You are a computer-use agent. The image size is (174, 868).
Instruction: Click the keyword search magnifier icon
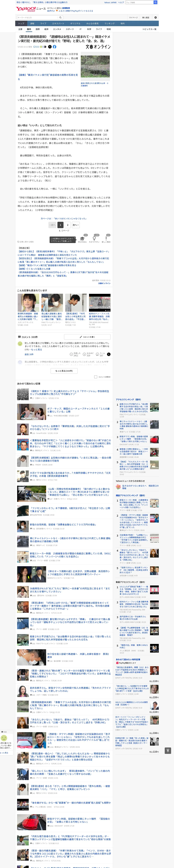pos(60,18)
